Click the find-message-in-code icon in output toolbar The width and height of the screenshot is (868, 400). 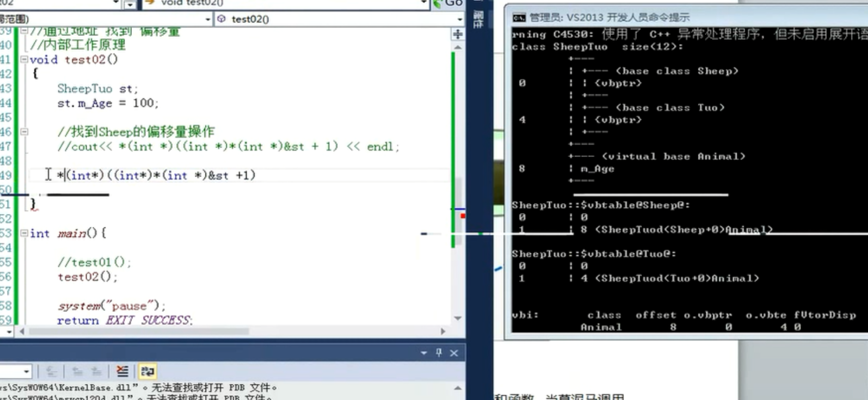[51, 371]
